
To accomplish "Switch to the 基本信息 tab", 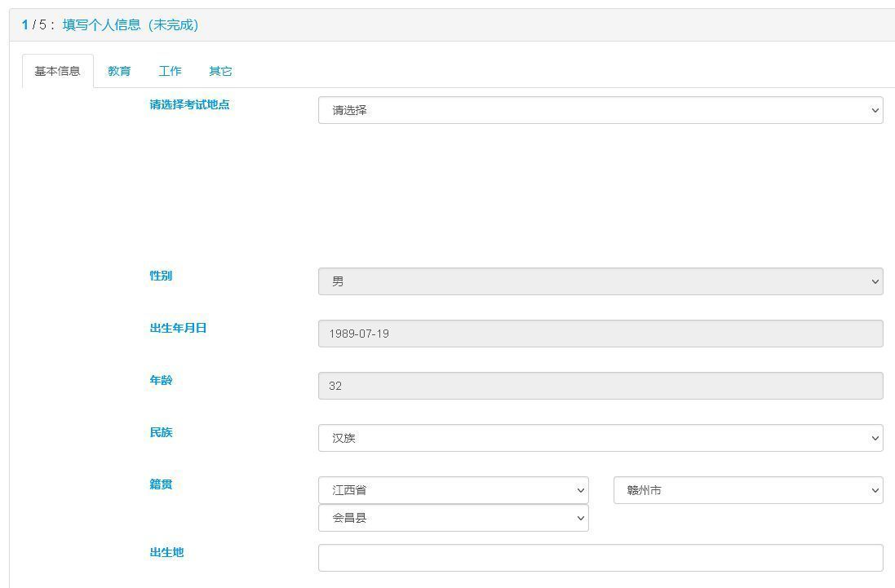I will (57, 71).
